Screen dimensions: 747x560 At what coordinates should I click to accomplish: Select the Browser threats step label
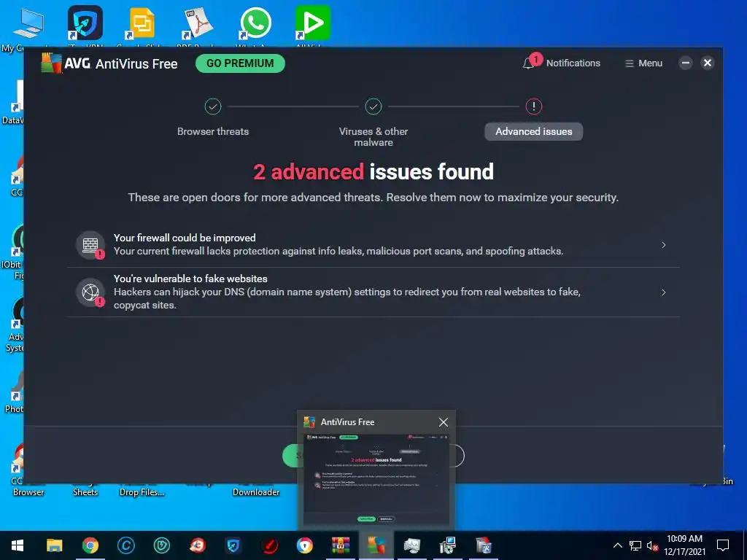click(213, 131)
